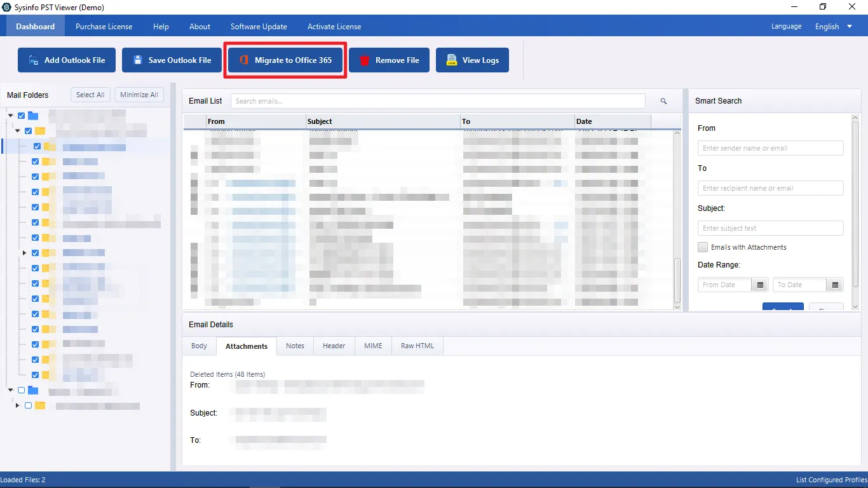Check the subfolder checkbox under the unchecked root
The width and height of the screenshot is (868, 488).
pos(29,405)
